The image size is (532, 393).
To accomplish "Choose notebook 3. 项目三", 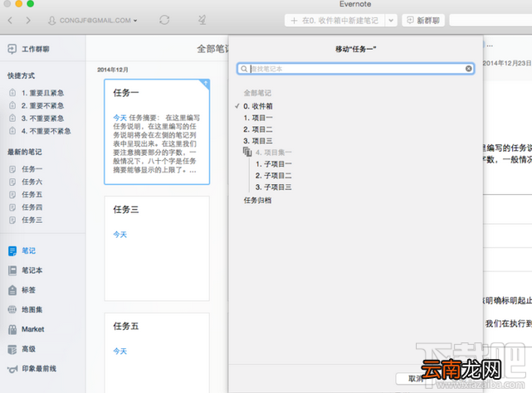I will tap(258, 141).
